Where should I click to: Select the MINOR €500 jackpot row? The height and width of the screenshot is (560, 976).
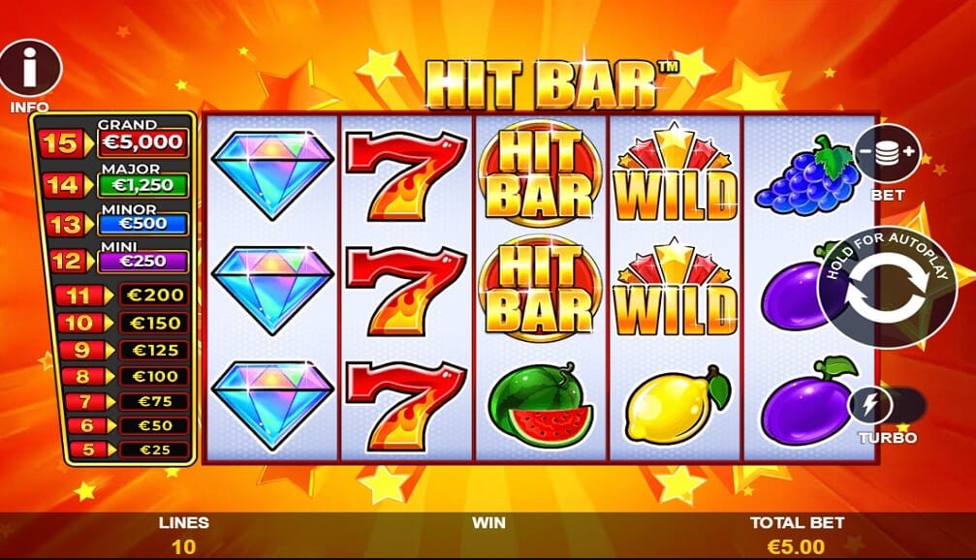point(113,219)
